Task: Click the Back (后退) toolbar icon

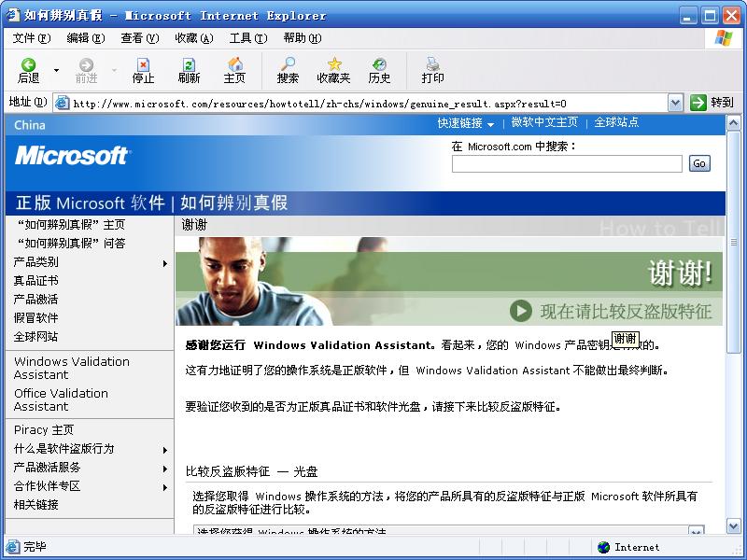Action: point(29,71)
